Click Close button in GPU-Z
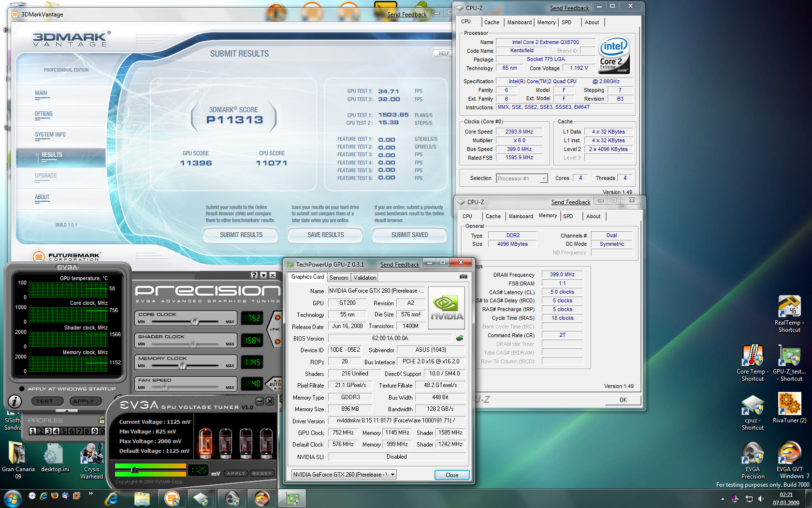This screenshot has height=508, width=812. 452,475
